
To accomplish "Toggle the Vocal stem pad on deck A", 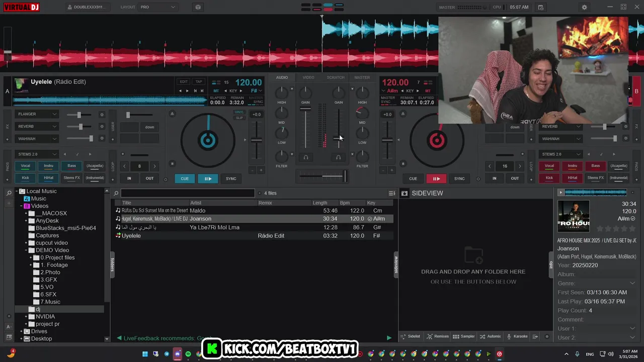I will (25, 166).
